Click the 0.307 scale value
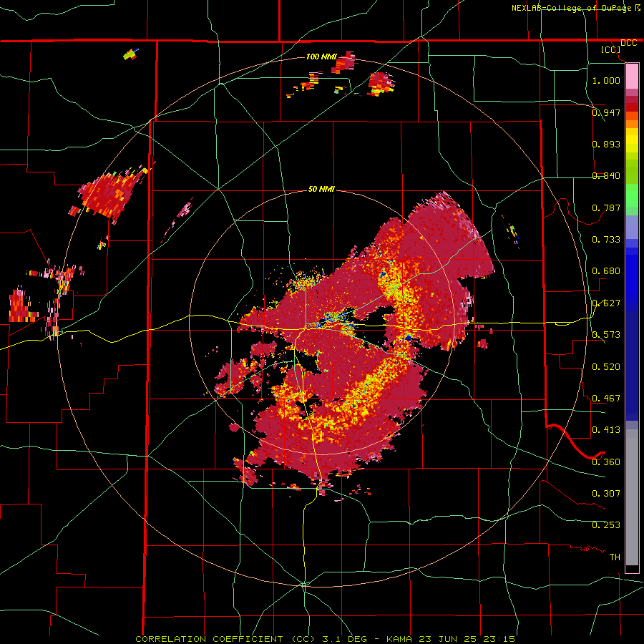Image resolution: width=644 pixels, height=644 pixels. click(x=606, y=494)
